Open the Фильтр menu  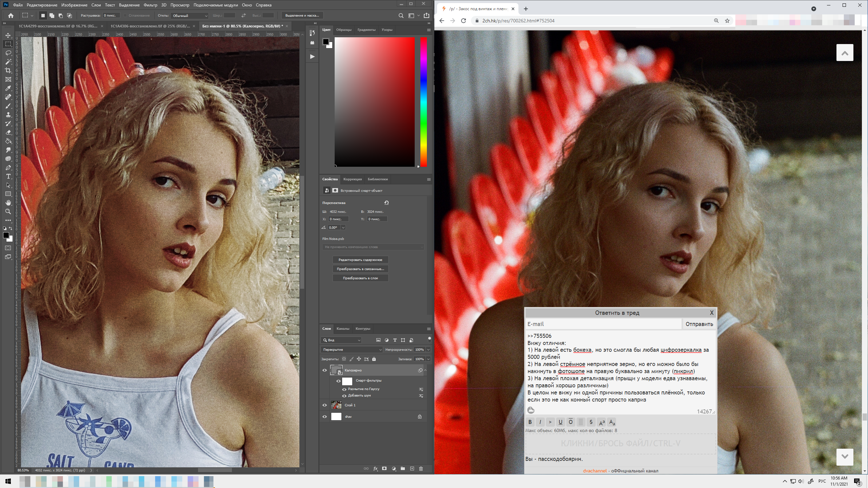pyautogui.click(x=150, y=5)
